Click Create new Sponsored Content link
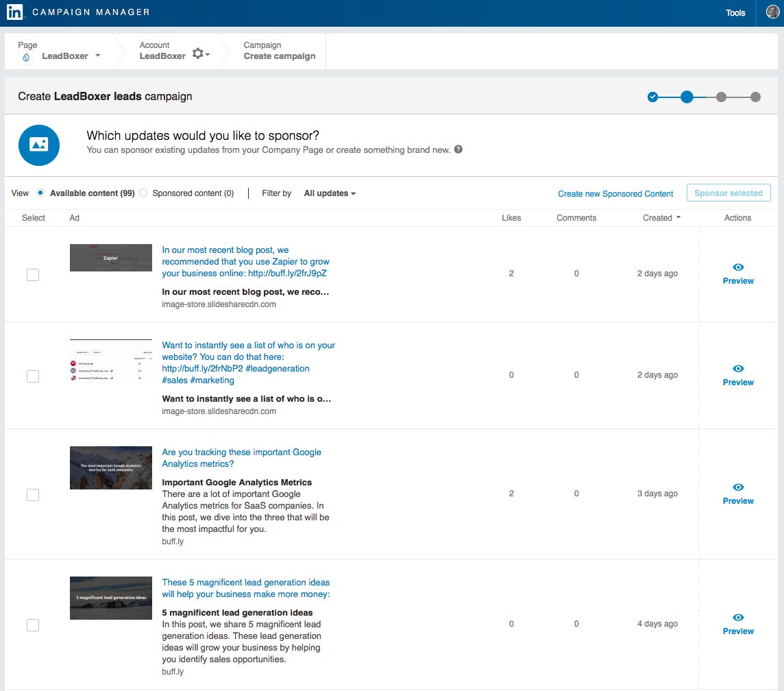The width and height of the screenshot is (784, 691). (615, 193)
